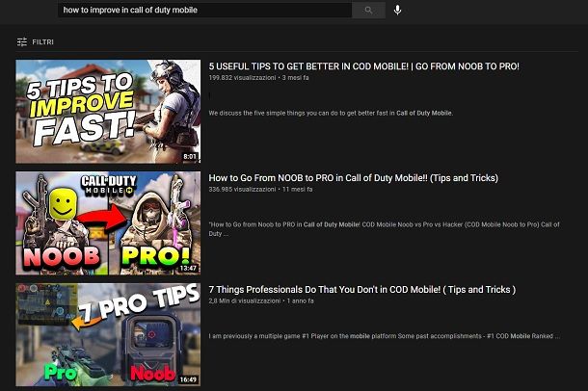Image resolution: width=588 pixels, height=391 pixels.
Task: Open the '5 Tips to Improve Fast' thumbnail
Action: tap(108, 112)
